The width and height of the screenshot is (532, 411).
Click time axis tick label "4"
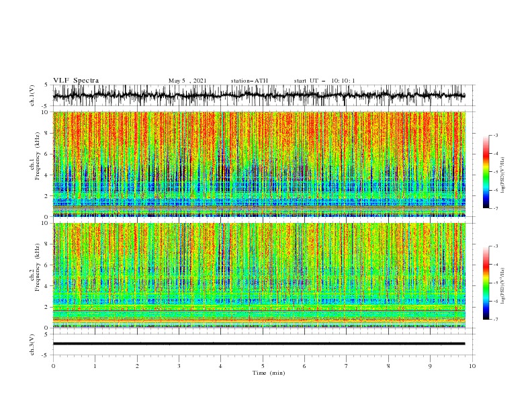pos(221,366)
